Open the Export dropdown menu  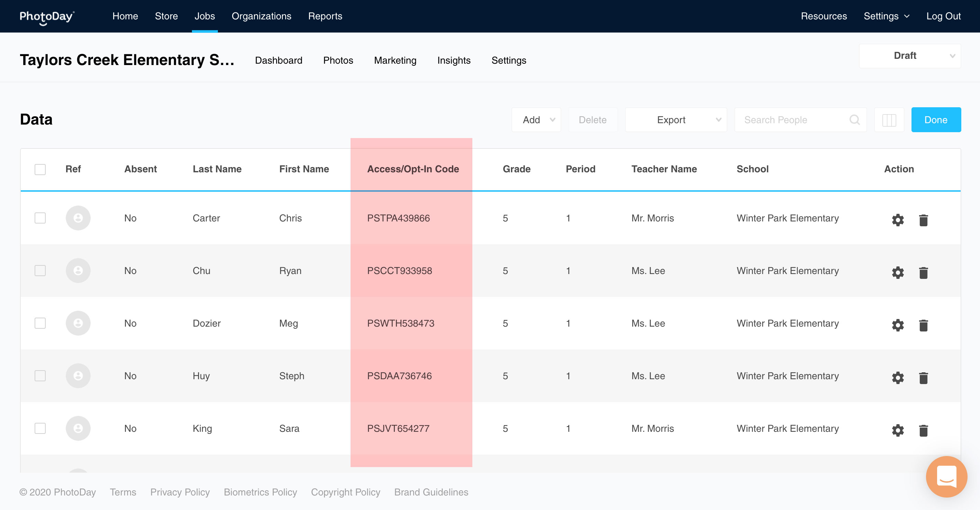675,120
